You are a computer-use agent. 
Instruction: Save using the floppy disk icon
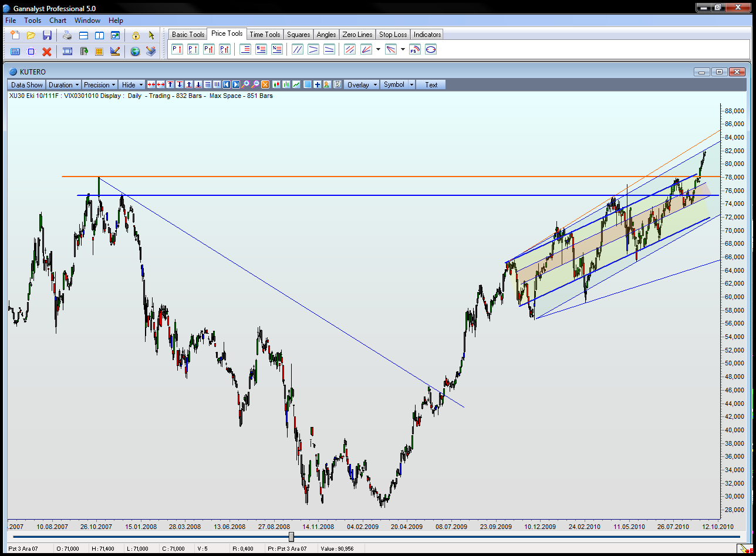(47, 36)
